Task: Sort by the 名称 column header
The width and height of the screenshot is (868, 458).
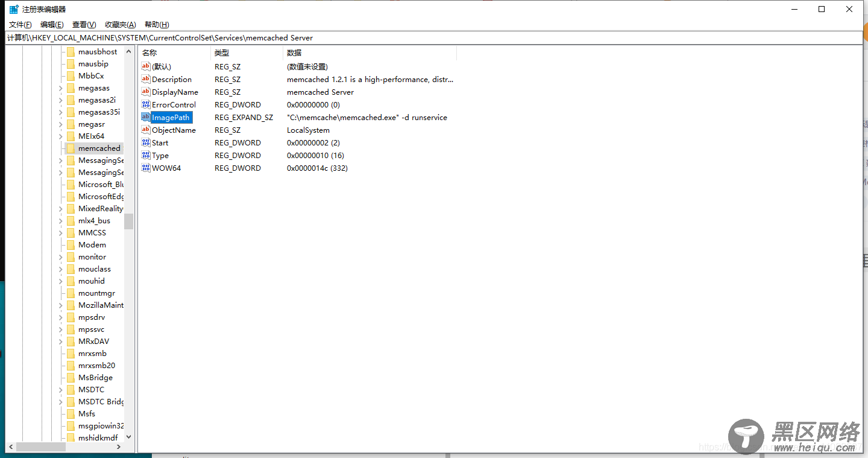Action: tap(174, 53)
